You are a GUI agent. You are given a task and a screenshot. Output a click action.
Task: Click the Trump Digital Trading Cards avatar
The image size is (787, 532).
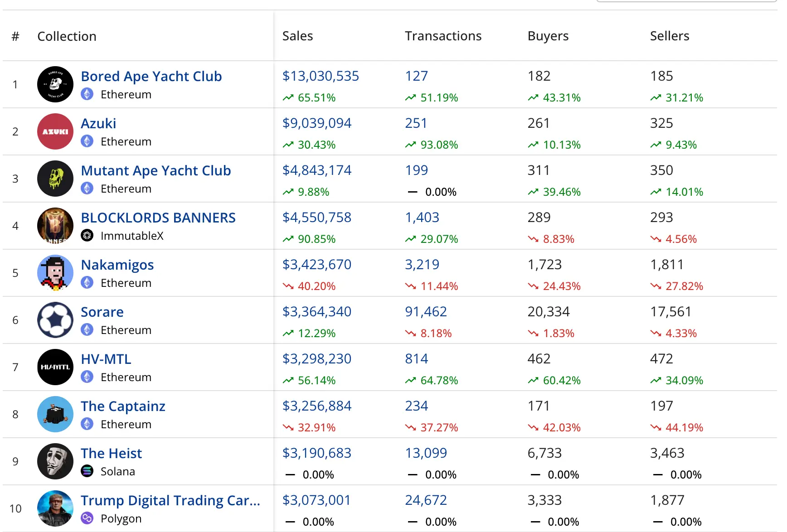(x=55, y=508)
